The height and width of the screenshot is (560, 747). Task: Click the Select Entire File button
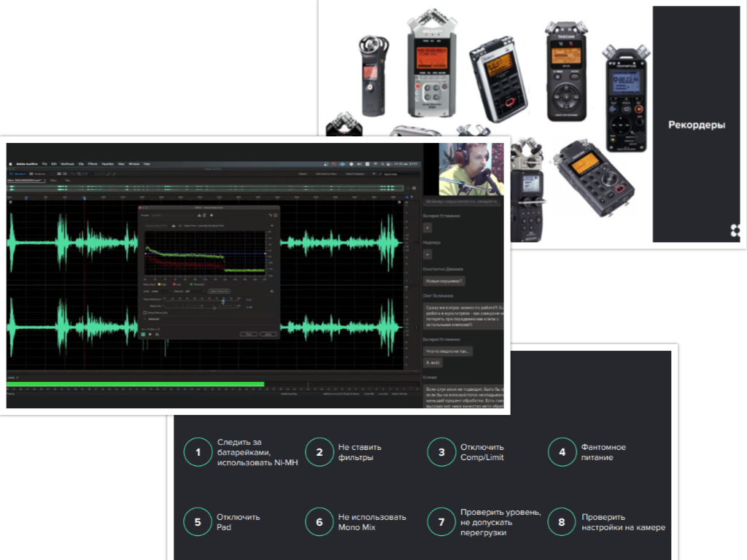click(x=220, y=291)
